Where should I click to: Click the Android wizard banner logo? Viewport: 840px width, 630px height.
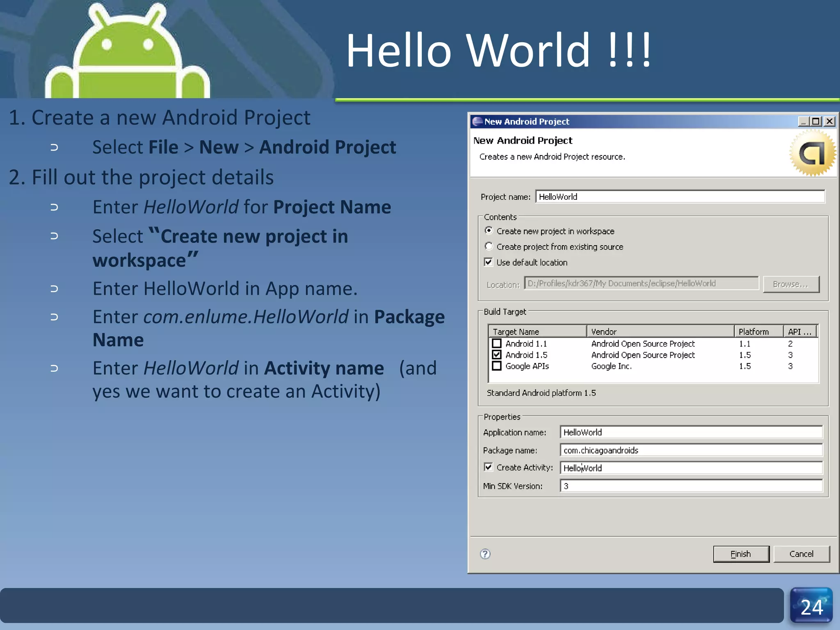813,153
